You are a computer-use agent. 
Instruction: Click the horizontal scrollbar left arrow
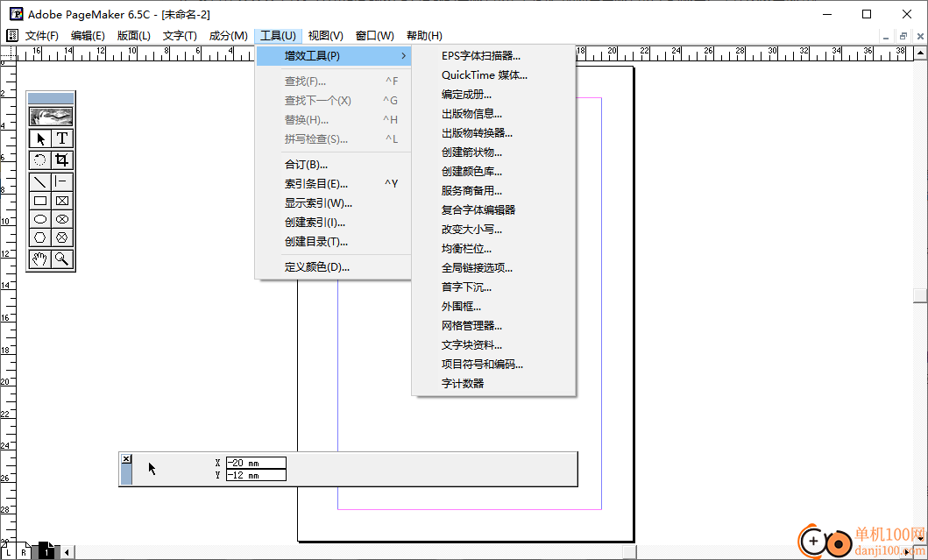[67, 552]
